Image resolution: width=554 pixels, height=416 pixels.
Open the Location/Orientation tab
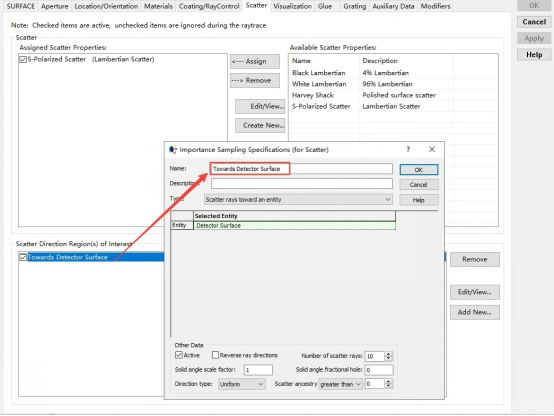coord(106,6)
